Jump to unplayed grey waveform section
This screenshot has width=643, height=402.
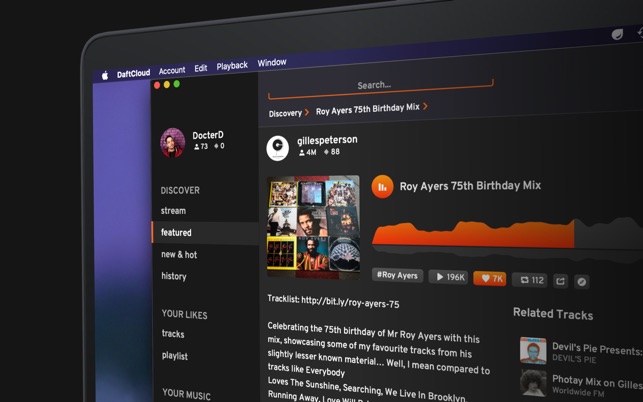tap(609, 235)
